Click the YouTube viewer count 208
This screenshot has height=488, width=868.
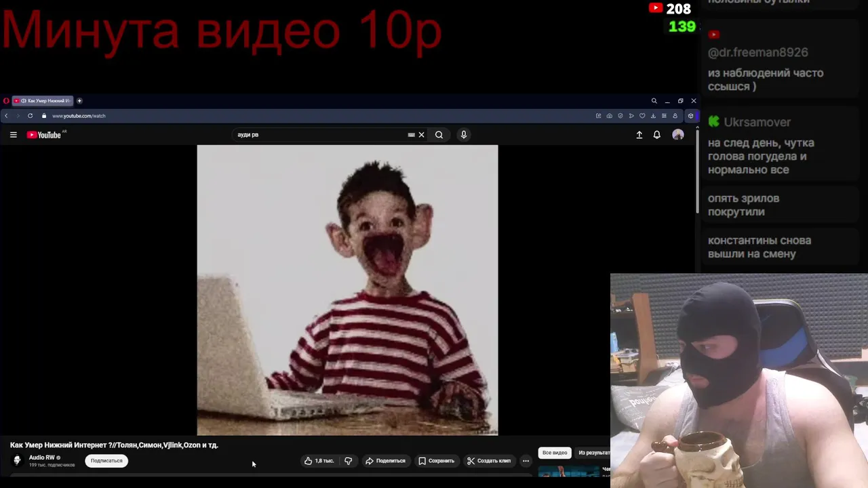coord(678,9)
